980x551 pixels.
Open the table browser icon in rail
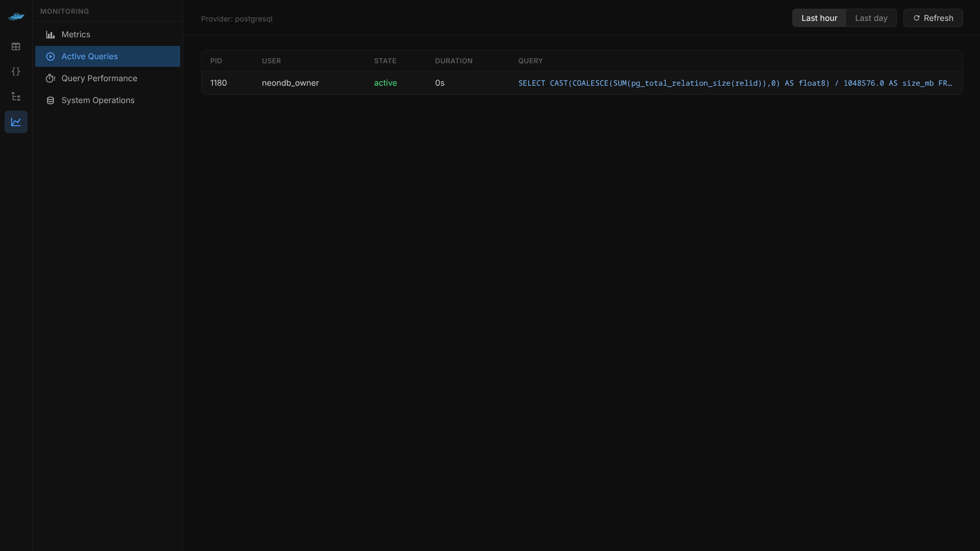coord(16,46)
